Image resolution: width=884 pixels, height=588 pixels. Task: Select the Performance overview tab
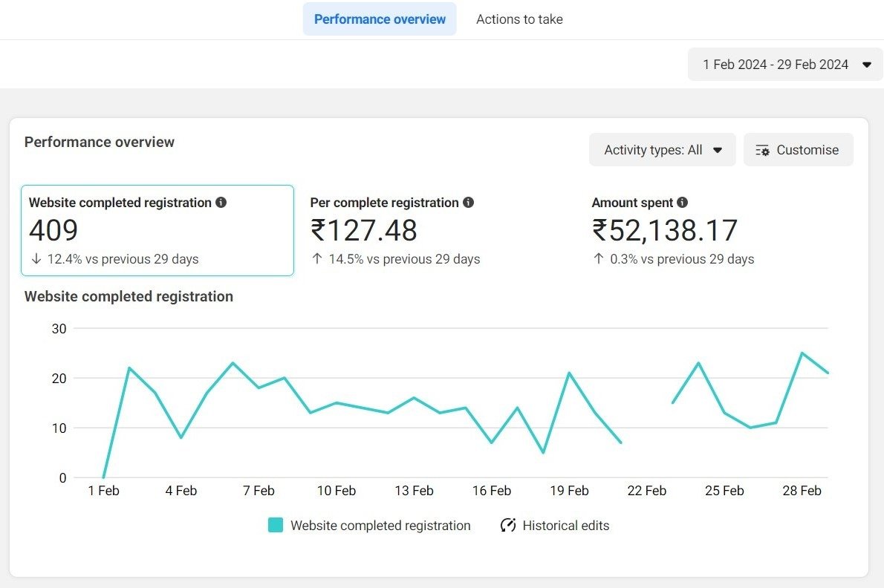(x=380, y=19)
